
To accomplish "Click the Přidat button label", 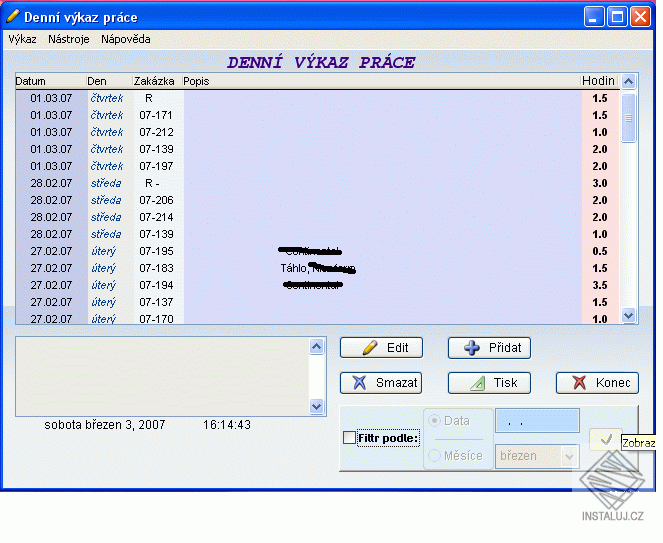I will pos(505,348).
